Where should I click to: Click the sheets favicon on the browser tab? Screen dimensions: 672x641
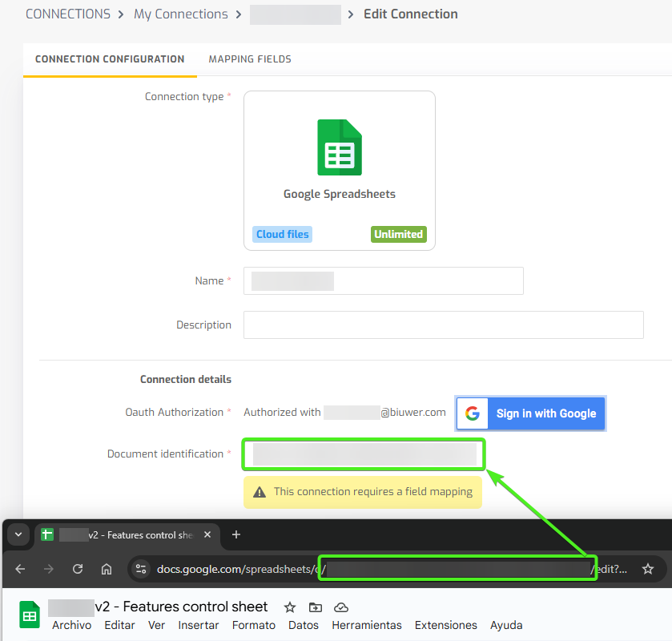47,534
